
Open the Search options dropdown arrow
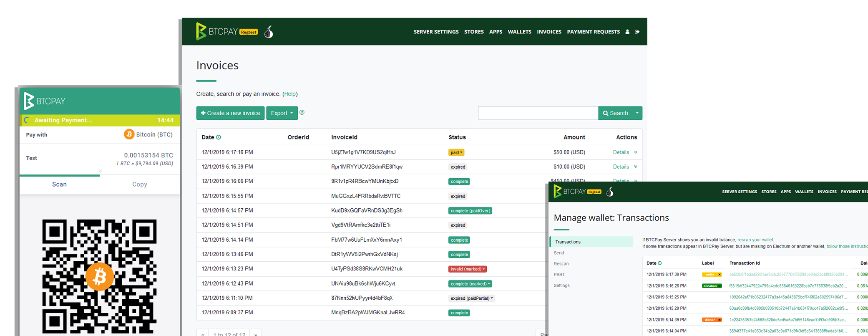coord(637,113)
